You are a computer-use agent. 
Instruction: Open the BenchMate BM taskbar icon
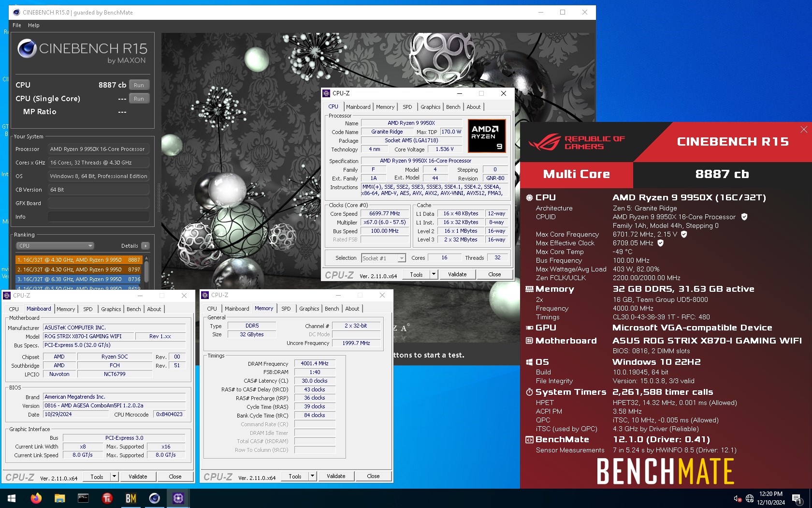(x=130, y=498)
